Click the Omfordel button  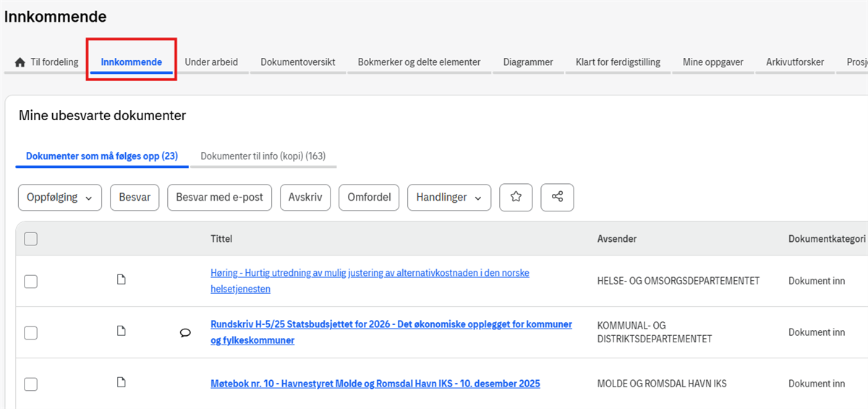[369, 198]
